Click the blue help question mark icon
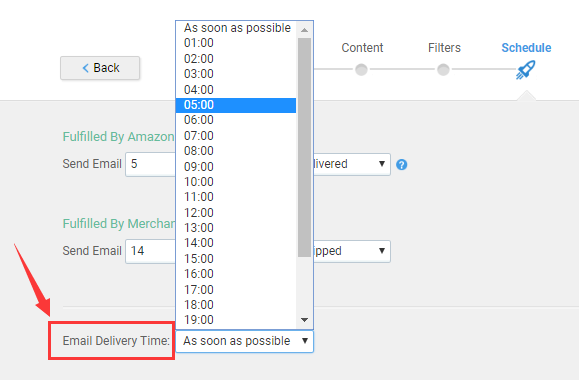Viewport: 579px width, 380px height. [401, 164]
